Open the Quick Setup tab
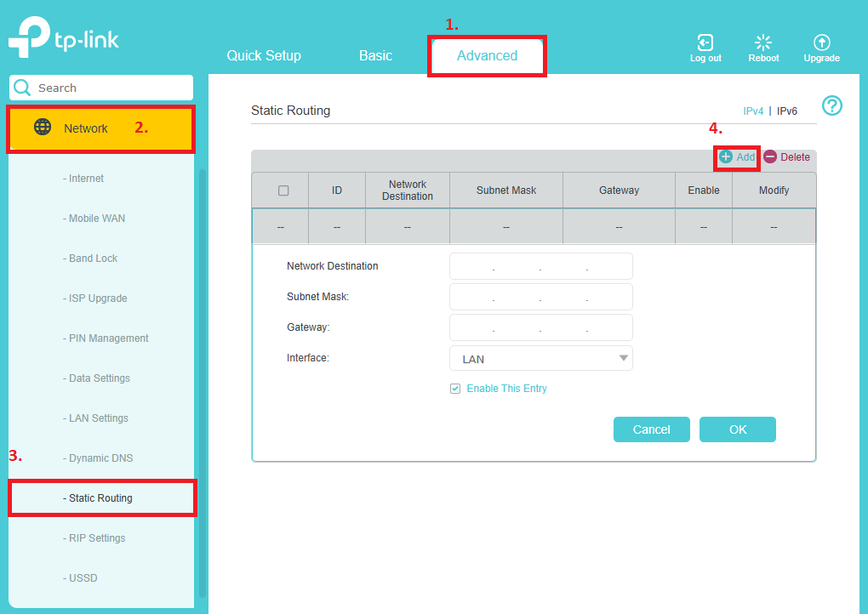 pyautogui.click(x=264, y=56)
